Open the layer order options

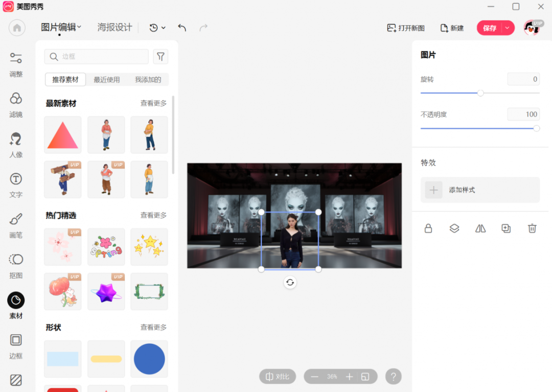(x=454, y=228)
